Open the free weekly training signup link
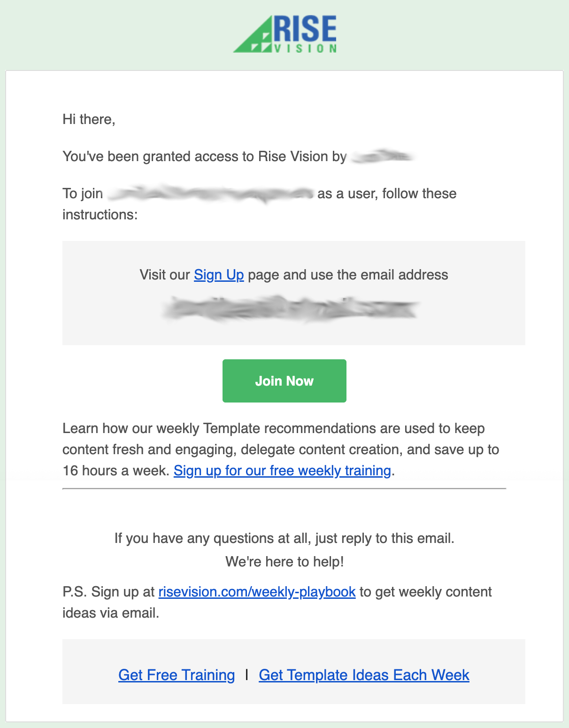Screen dimensions: 569x728 [282, 471]
